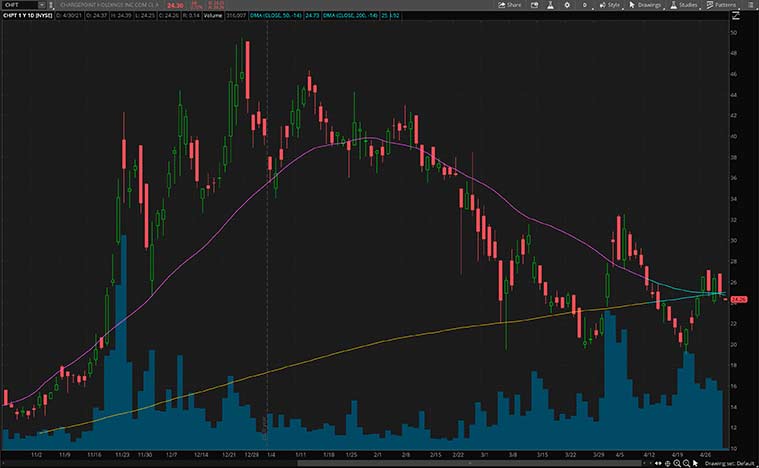
Task: Open chart settings gear icon
Action: pos(567,5)
